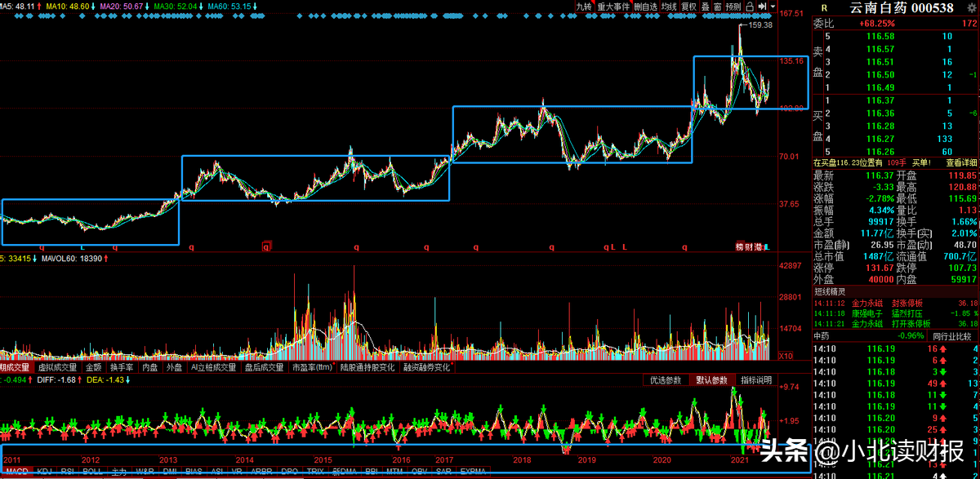The image size is (980, 479).
Task: Click the 九转 toolbar button
Action: (585, 7)
